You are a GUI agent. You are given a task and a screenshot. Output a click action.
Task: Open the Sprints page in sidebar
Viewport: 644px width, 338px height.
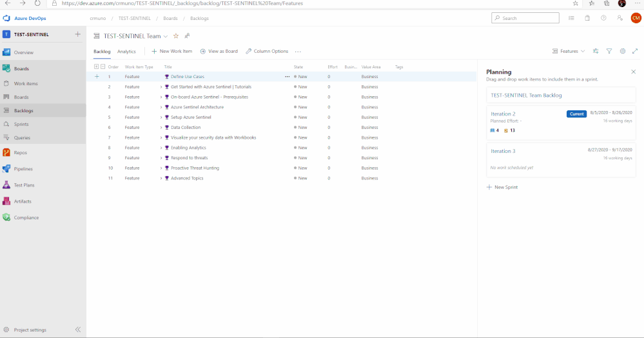point(21,124)
